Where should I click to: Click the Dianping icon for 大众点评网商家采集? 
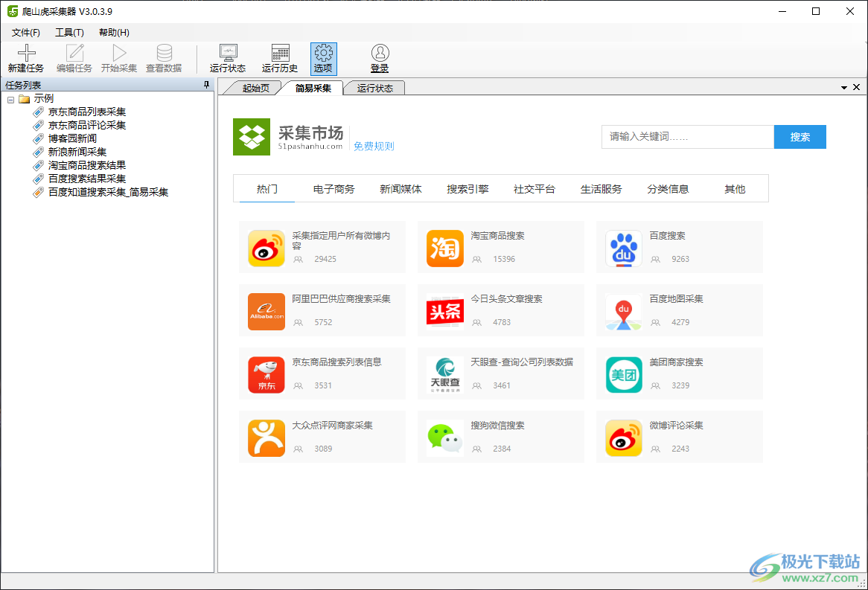(x=267, y=438)
